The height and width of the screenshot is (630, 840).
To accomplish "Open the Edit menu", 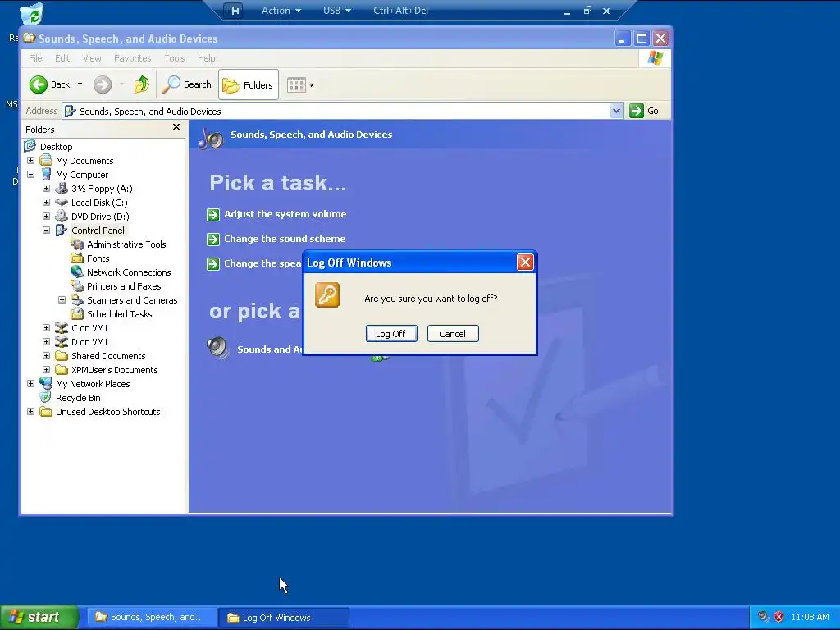I will [62, 58].
